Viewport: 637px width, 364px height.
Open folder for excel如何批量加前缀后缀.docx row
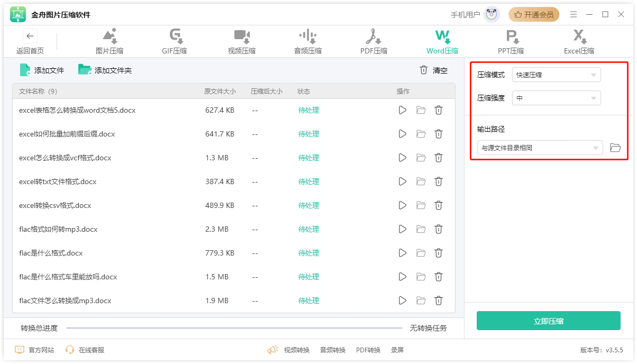coord(421,134)
